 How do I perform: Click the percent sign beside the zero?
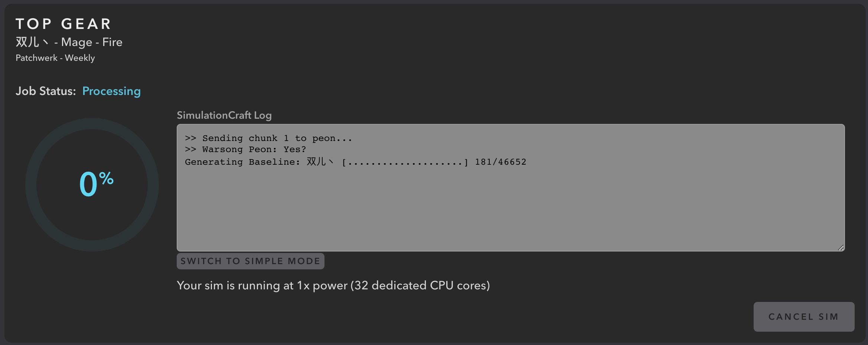pyautogui.click(x=106, y=178)
